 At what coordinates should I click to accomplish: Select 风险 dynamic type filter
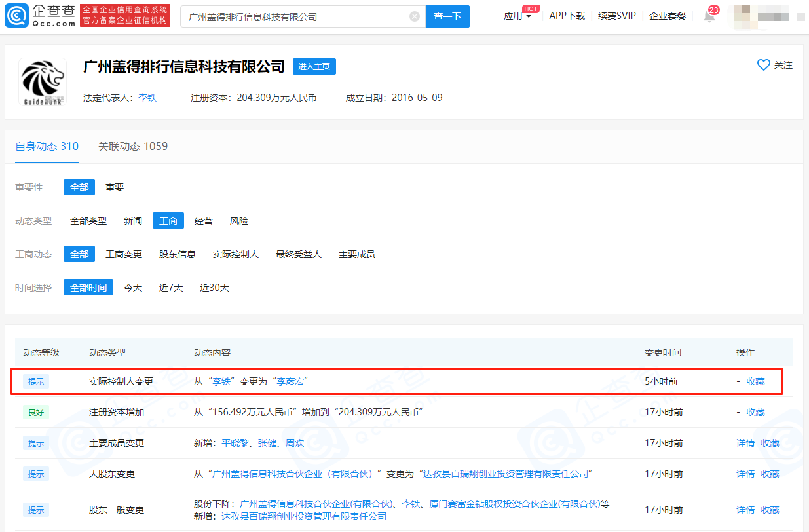click(239, 221)
